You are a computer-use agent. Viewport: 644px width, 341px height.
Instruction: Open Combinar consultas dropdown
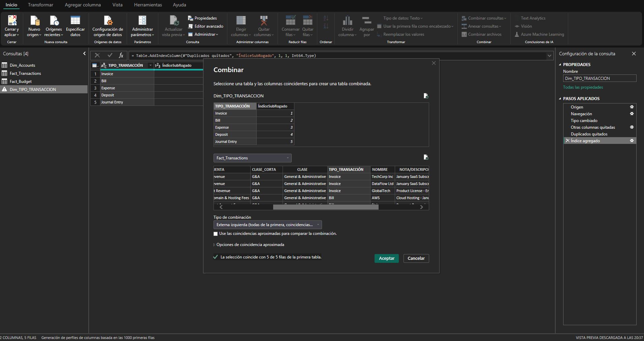484,18
